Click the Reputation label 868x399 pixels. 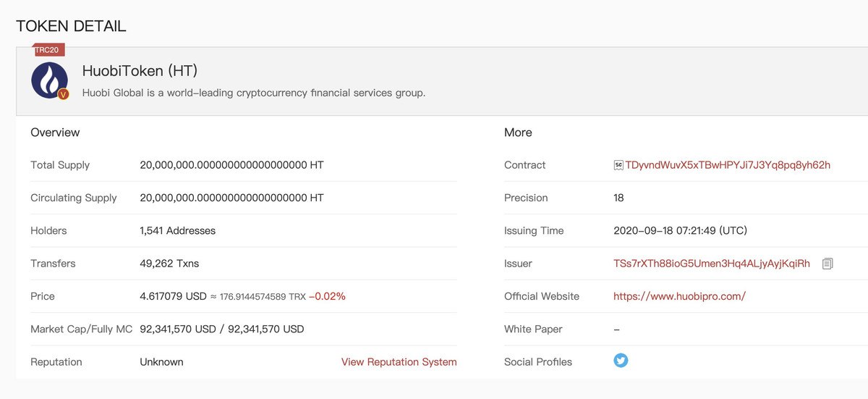tap(56, 362)
